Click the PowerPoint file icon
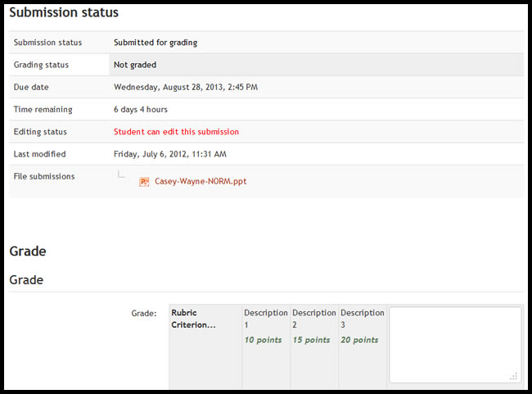 pyautogui.click(x=144, y=182)
